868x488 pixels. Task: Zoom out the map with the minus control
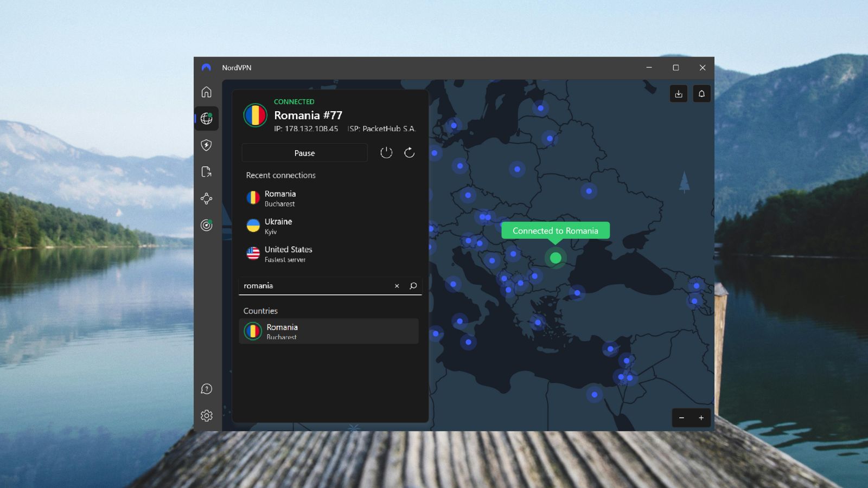pyautogui.click(x=682, y=418)
